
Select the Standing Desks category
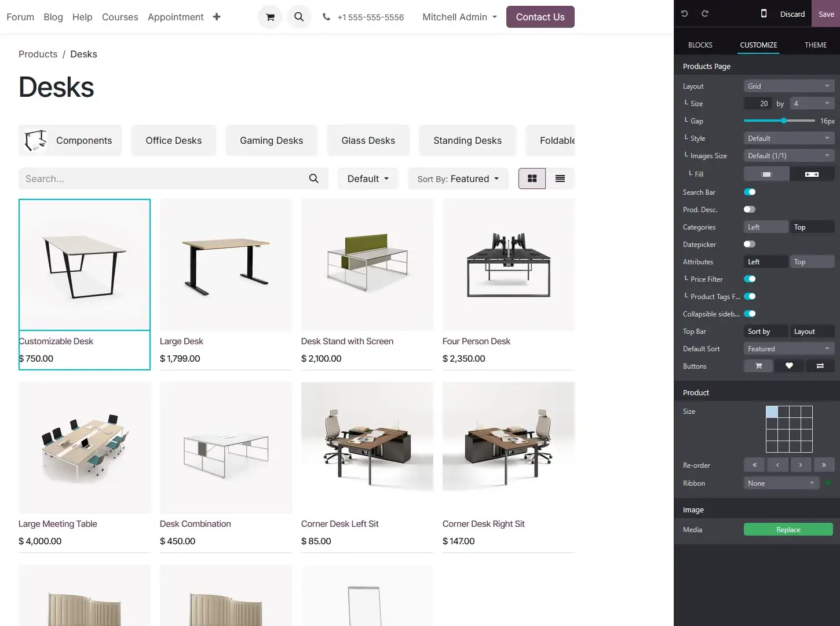point(467,140)
